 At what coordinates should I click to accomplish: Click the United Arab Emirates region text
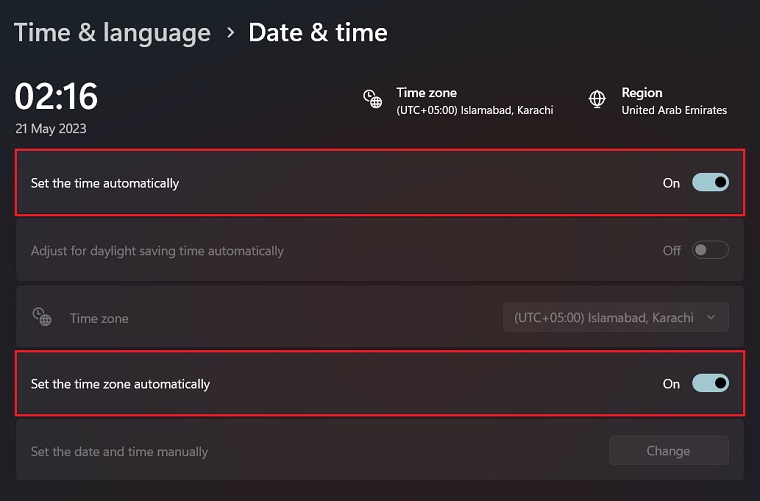tap(674, 110)
